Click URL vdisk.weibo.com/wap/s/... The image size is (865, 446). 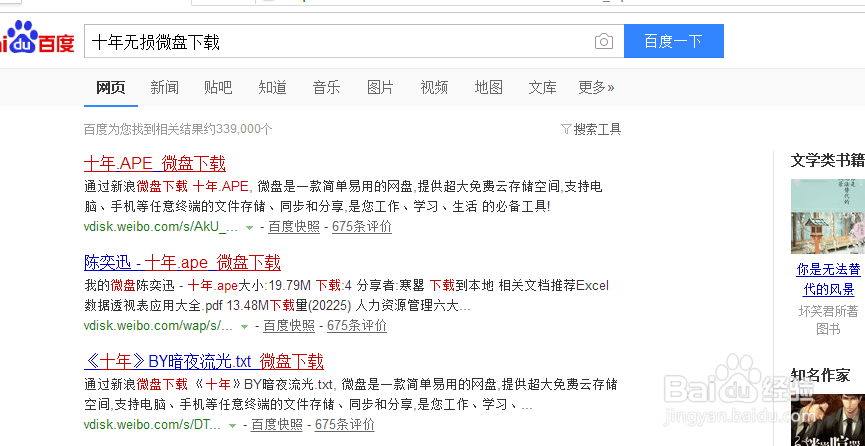[158, 326]
